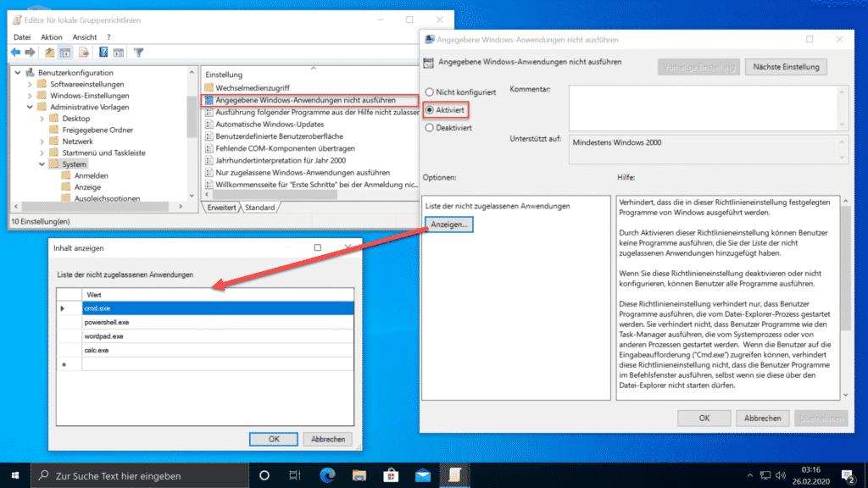The width and height of the screenshot is (868, 488).
Task: Click OK in Inhalt anzeigen dialog
Action: pos(274,440)
